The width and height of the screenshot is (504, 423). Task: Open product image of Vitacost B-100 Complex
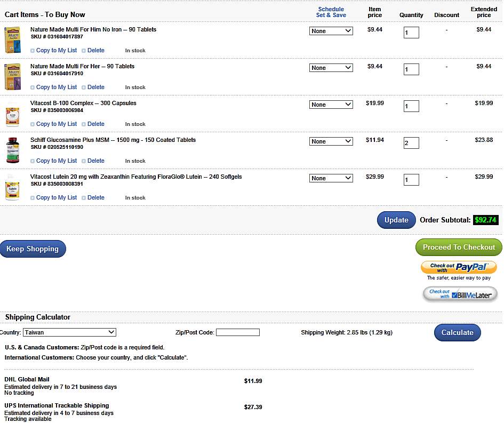(13, 115)
